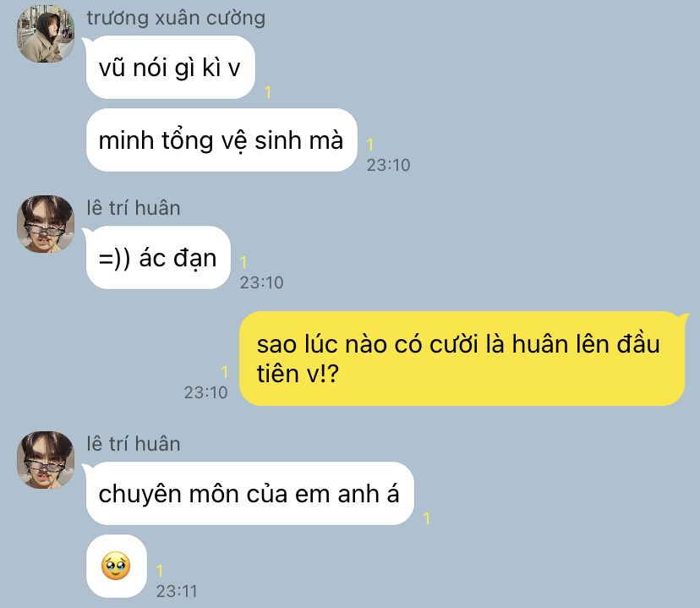Image resolution: width=700 pixels, height=608 pixels.
Task: Click the name 'trương xuân cường'
Action: [x=176, y=19]
